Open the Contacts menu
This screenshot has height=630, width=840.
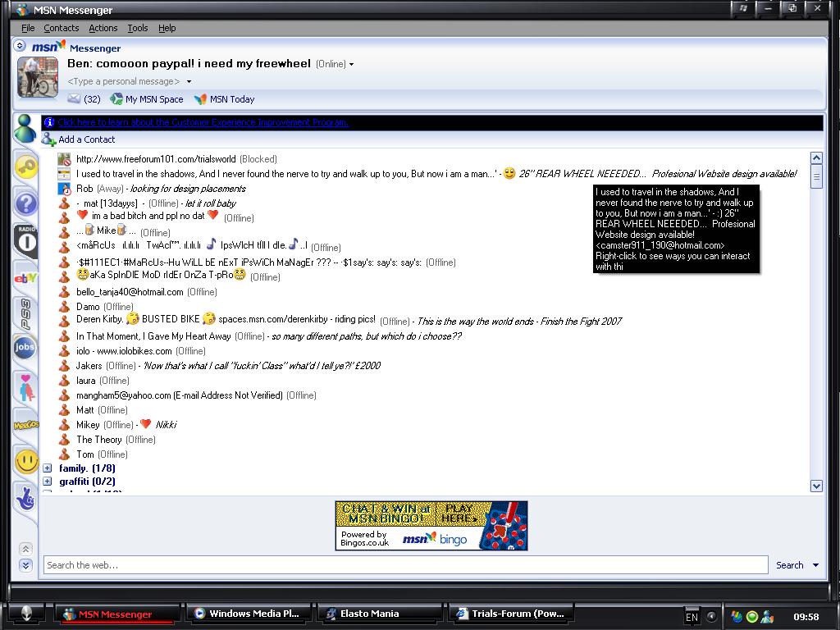61,28
